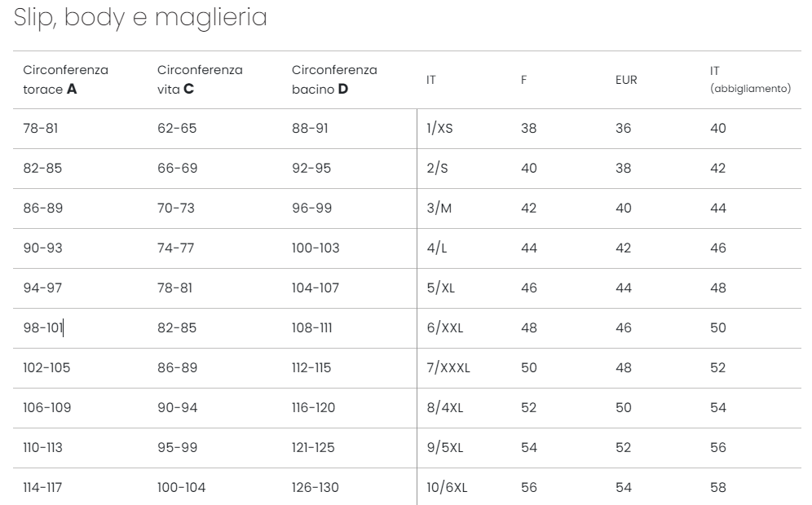Click the 78-81 torace cell
The height and width of the screenshot is (505, 812).
(x=41, y=129)
